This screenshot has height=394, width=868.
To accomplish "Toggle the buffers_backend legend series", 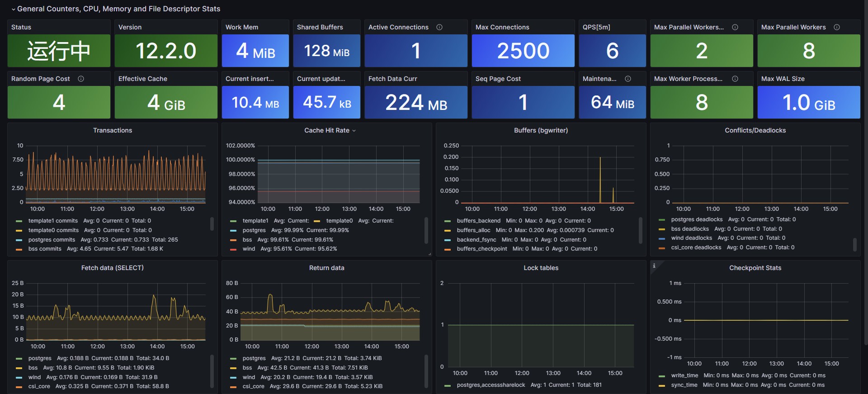I will (x=478, y=221).
